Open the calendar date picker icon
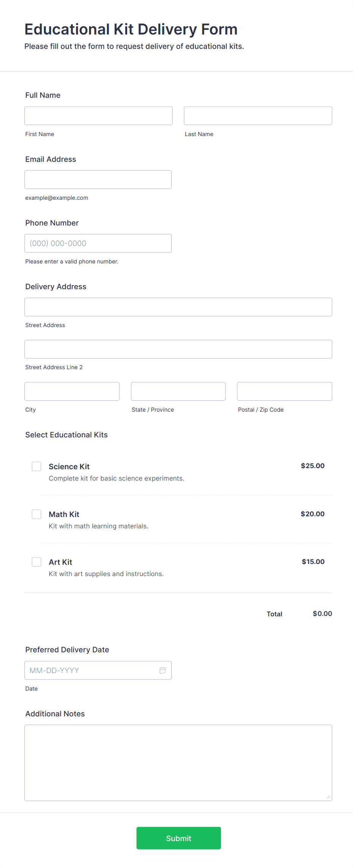The height and width of the screenshot is (868, 353). [x=163, y=671]
